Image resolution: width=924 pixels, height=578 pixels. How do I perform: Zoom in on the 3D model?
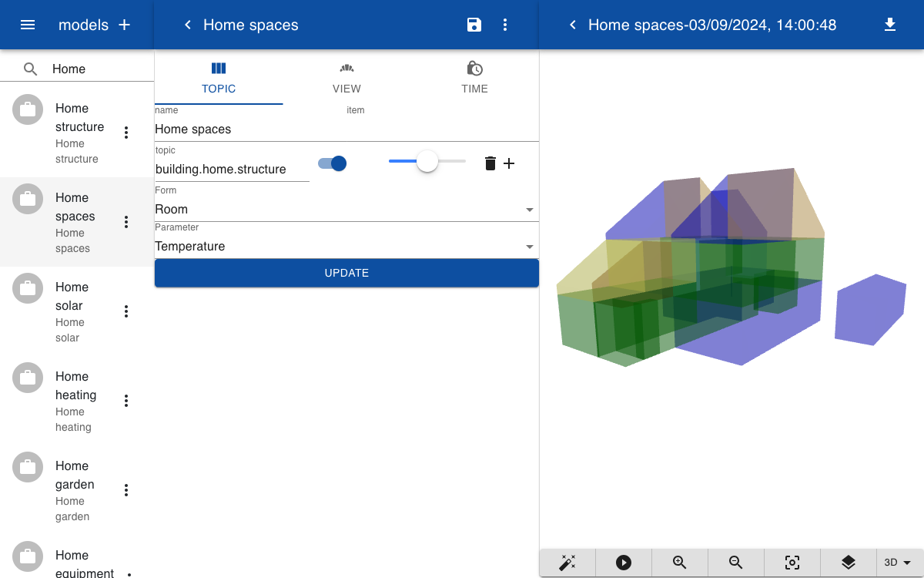[680, 563]
